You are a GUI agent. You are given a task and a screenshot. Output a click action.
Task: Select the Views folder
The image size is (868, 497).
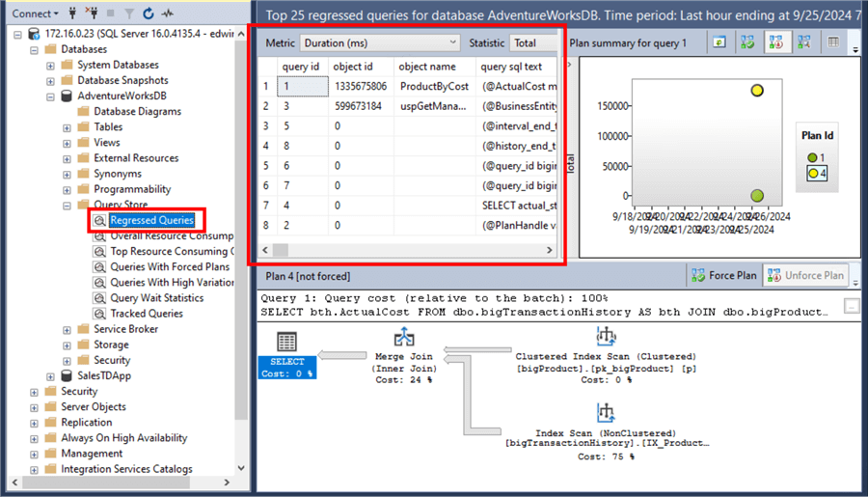106,143
